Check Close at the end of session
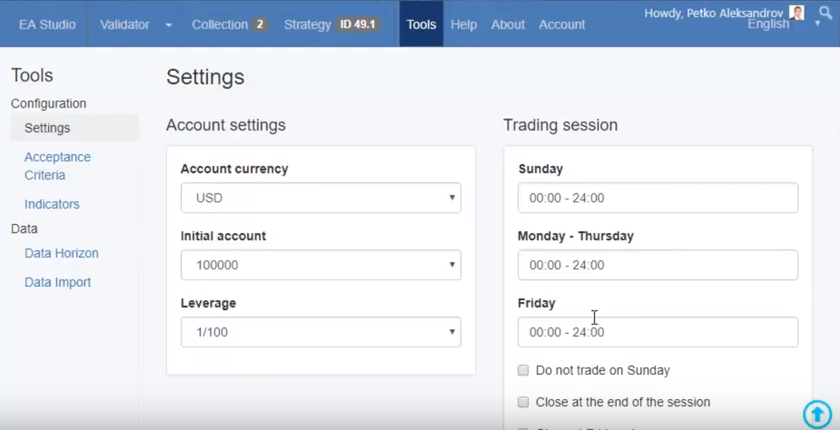 click(x=523, y=402)
